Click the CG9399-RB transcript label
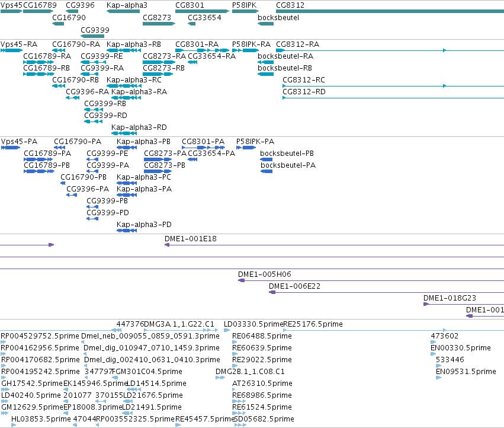Screen dimensions: 504x428 pyautogui.click(x=105, y=104)
